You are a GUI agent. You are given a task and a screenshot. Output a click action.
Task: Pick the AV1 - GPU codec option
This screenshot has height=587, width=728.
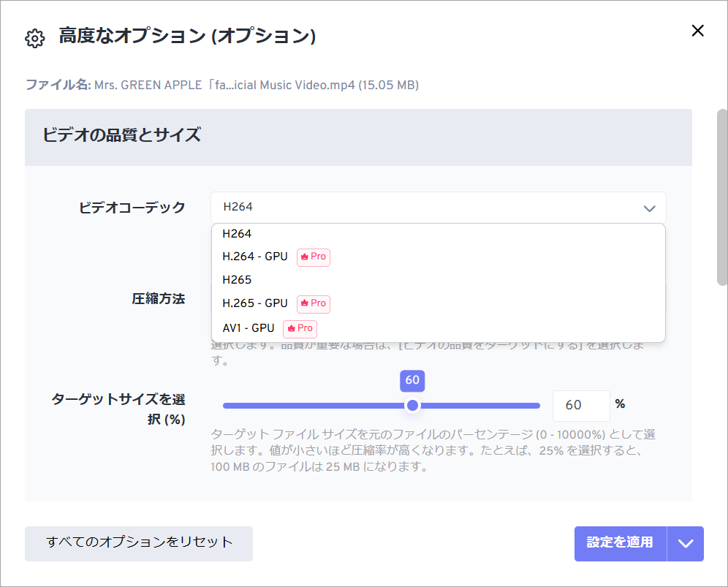[x=438, y=328]
